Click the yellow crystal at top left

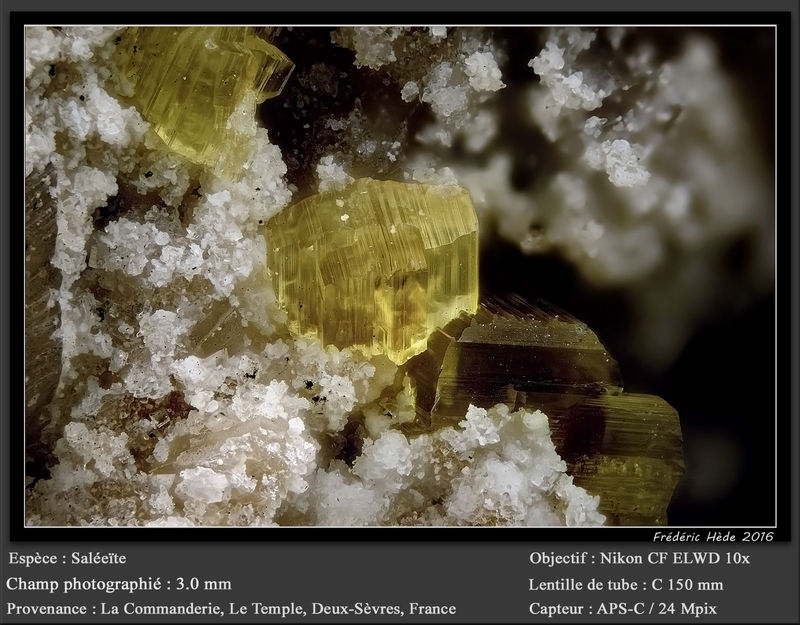pos(204,92)
